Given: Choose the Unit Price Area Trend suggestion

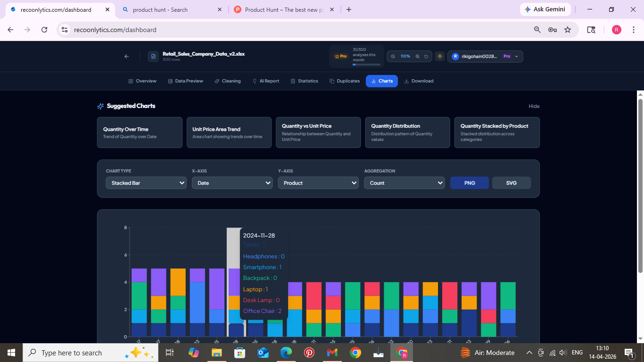Looking at the screenshot, I should (x=229, y=132).
